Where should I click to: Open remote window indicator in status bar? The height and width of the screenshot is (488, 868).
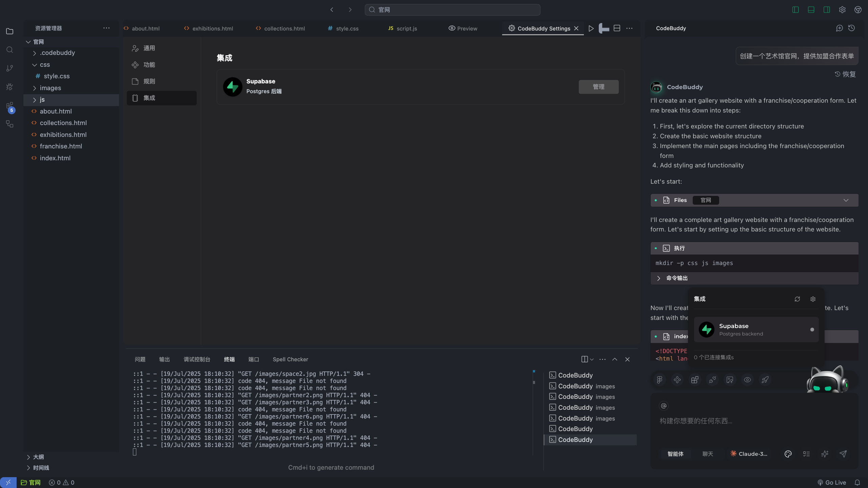(8, 483)
